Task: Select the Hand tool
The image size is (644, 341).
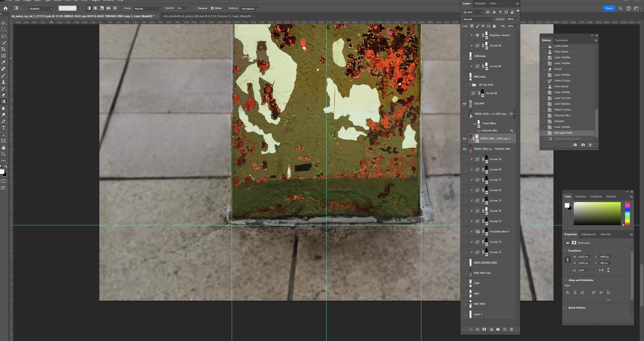Action: pos(4,147)
